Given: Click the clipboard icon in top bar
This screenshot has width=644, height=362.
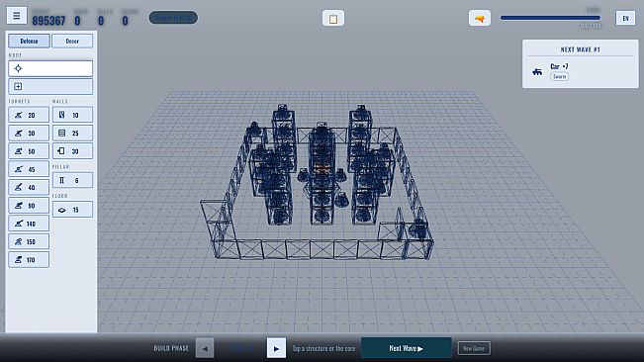Looking at the screenshot, I should click(333, 19).
